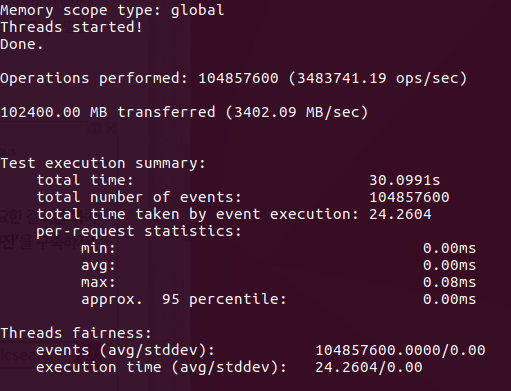
Task: Click the faint ad info circle icon
Action: click(x=94, y=129)
